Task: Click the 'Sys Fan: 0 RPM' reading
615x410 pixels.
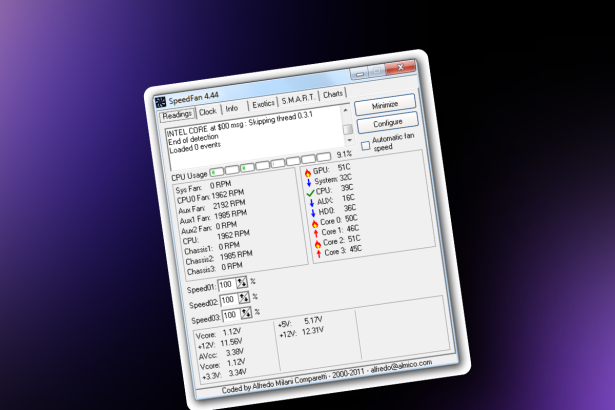Action: [x=203, y=187]
